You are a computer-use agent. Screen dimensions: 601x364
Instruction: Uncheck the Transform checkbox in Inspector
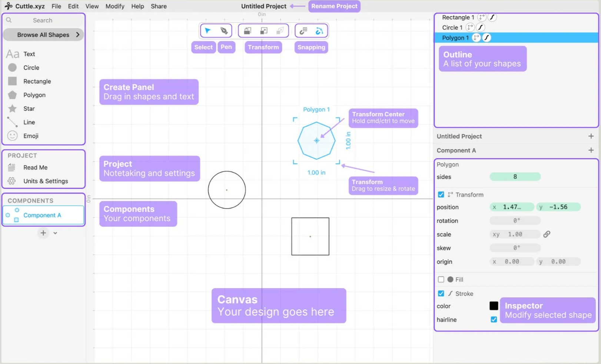tap(441, 194)
